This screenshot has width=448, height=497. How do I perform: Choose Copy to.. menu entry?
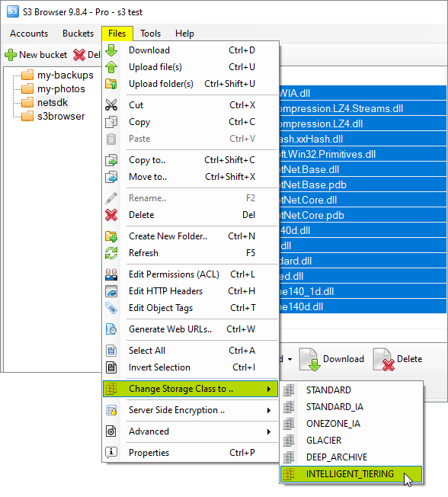pyautogui.click(x=190, y=160)
